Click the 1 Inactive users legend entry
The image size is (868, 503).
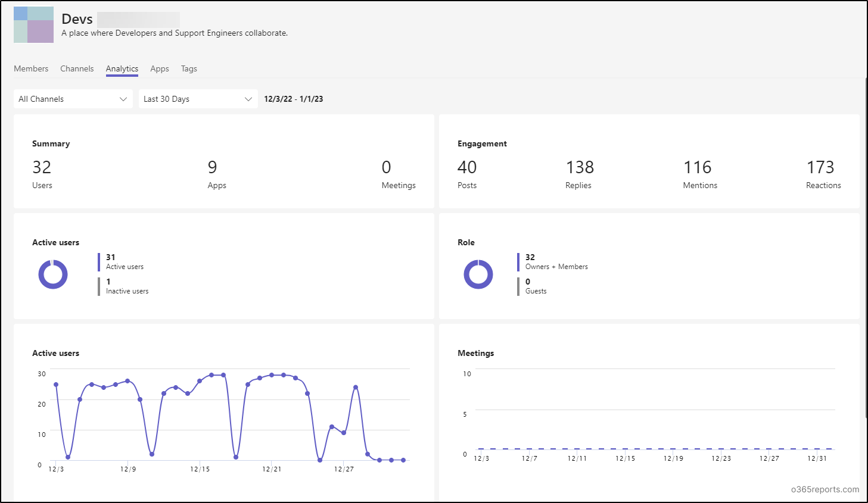(x=123, y=286)
